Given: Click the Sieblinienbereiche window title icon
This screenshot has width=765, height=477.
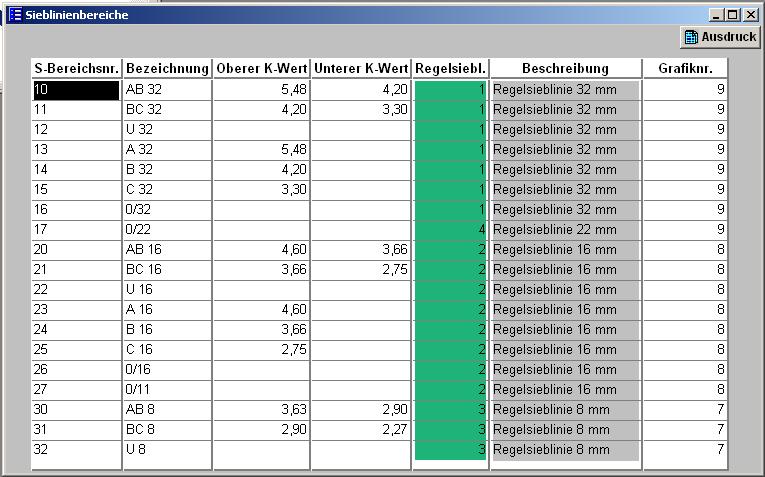Looking at the screenshot, I should (14, 15).
